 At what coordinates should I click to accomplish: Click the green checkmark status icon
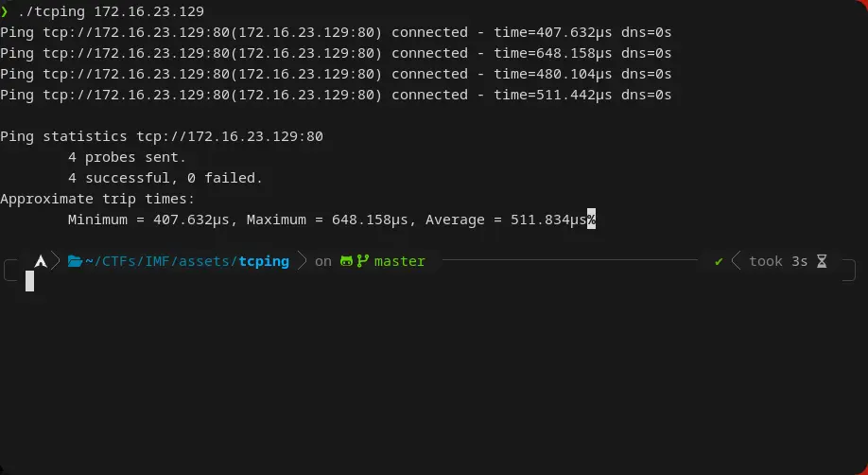point(719,261)
